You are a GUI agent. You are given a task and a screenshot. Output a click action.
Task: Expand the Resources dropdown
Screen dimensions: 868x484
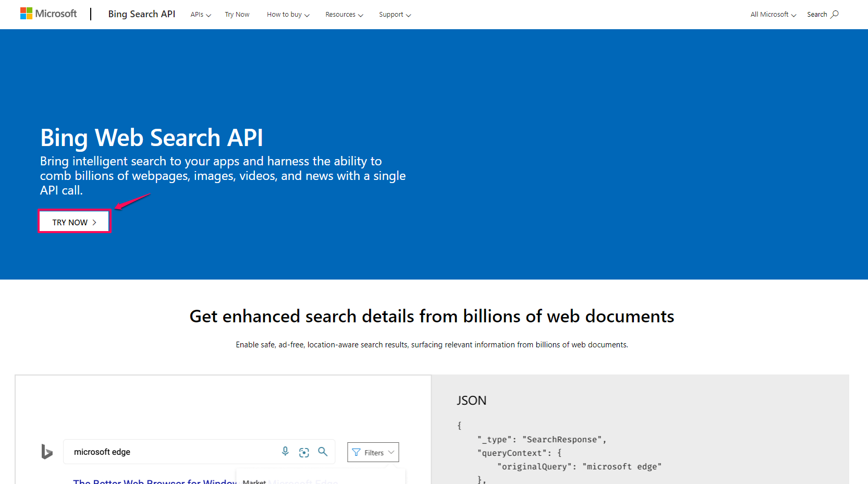(x=344, y=14)
